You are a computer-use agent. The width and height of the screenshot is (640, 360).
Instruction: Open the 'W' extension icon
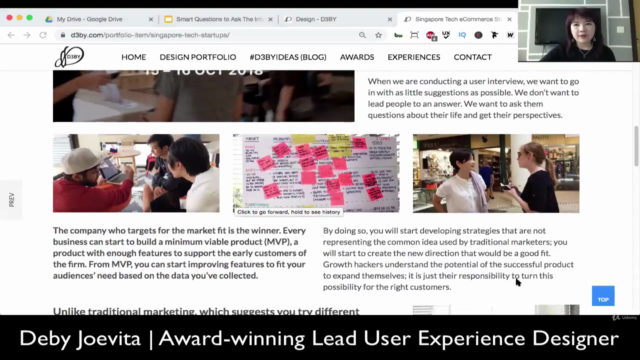coord(510,35)
